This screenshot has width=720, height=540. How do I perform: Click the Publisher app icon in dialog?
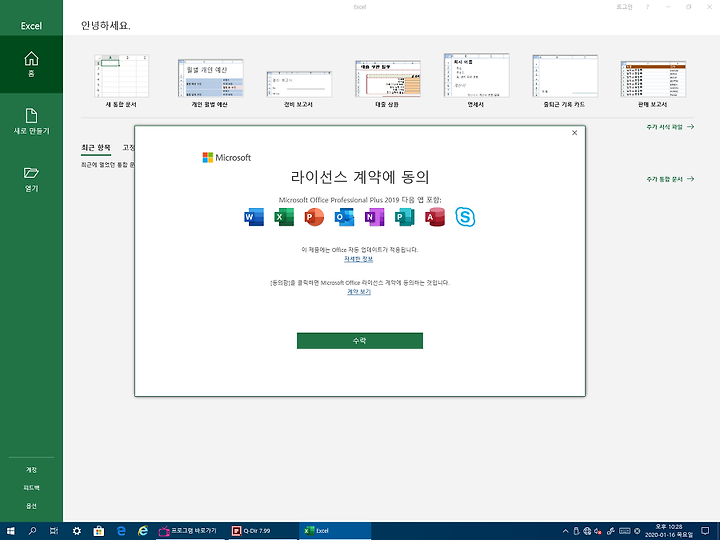click(x=405, y=217)
